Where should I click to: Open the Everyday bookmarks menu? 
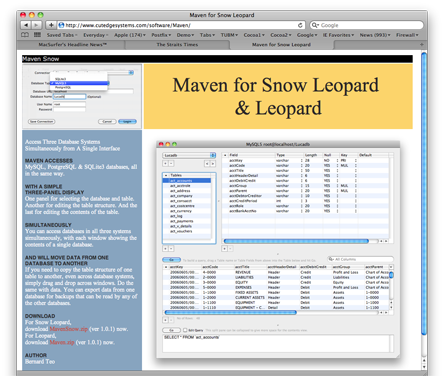96,35
